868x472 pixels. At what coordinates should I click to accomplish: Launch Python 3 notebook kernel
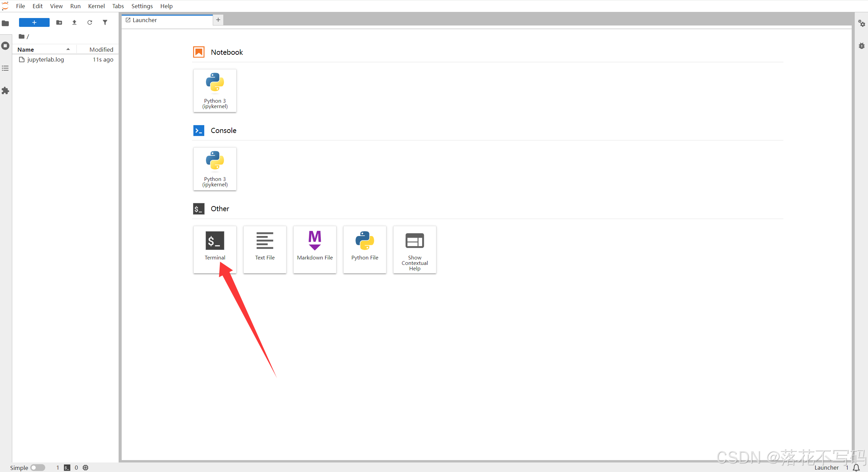click(x=215, y=90)
